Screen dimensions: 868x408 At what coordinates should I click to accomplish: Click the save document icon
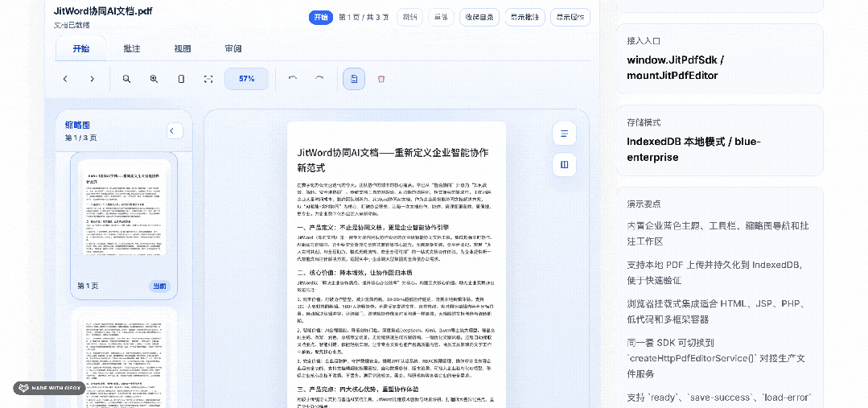coord(354,79)
